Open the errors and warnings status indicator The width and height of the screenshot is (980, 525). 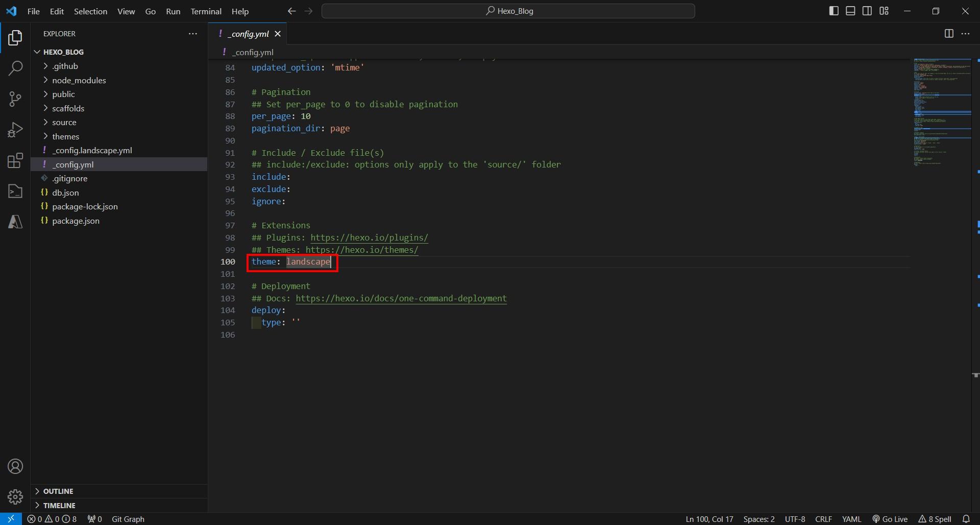tap(52, 519)
